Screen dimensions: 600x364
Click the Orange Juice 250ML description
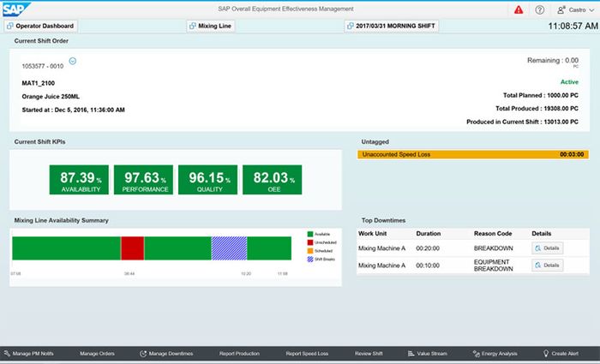[x=51, y=96]
